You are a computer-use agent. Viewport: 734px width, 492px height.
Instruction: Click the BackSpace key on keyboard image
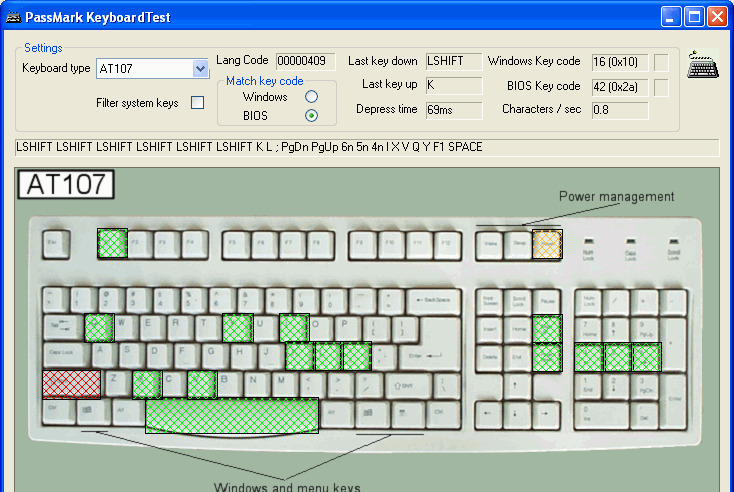point(434,301)
